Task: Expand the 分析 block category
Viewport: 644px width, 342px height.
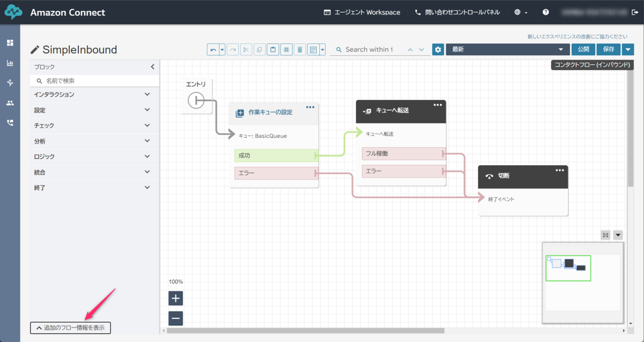Action: [94, 141]
